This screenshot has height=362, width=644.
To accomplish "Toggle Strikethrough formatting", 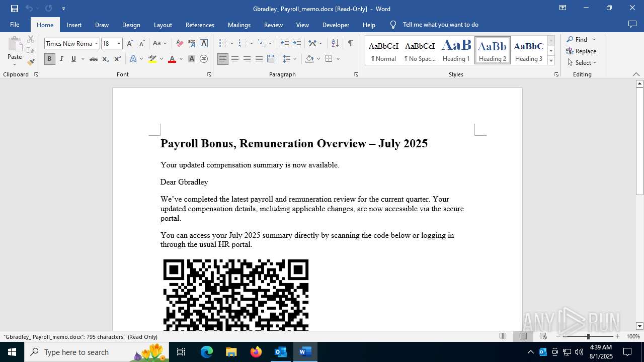I will click(93, 59).
